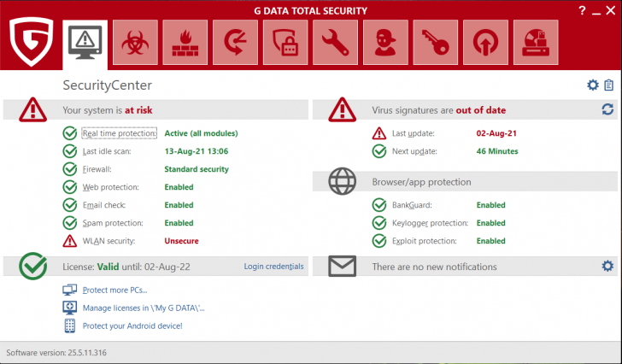Click the Exploit protection label
The width and height of the screenshot is (622, 364).
coord(425,241)
